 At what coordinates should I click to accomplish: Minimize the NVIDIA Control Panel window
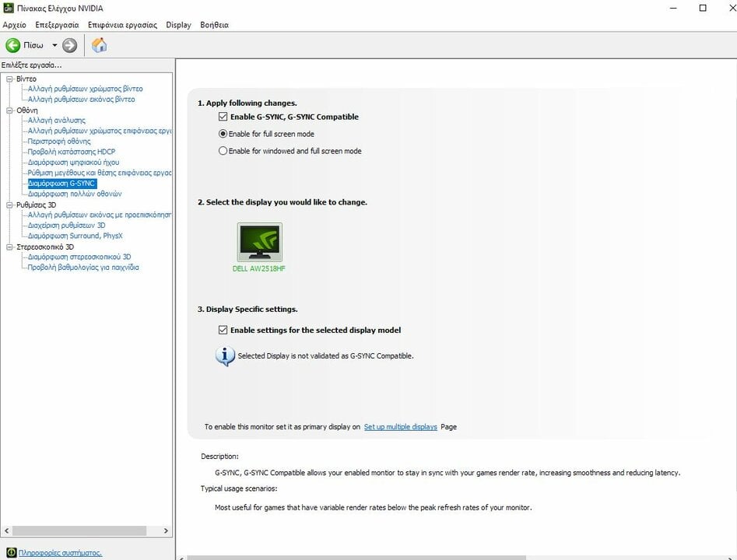(673, 8)
